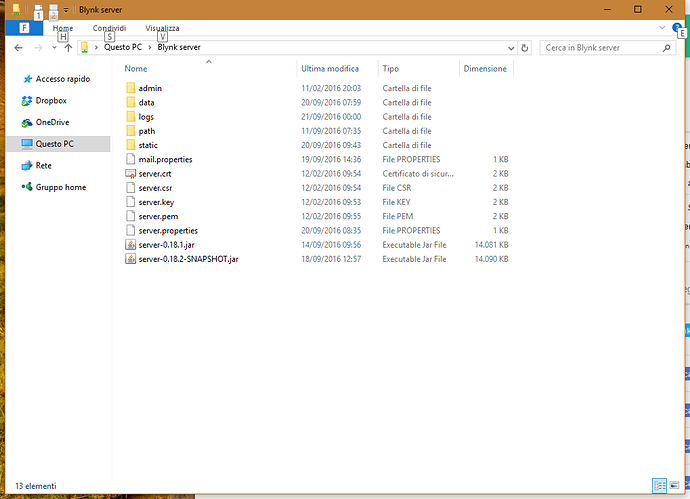Sort by Dimensione column header
The width and height of the screenshot is (690, 499).
(x=486, y=69)
